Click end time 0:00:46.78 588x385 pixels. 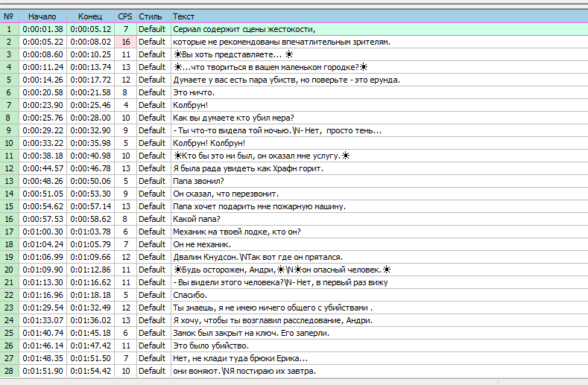point(90,169)
